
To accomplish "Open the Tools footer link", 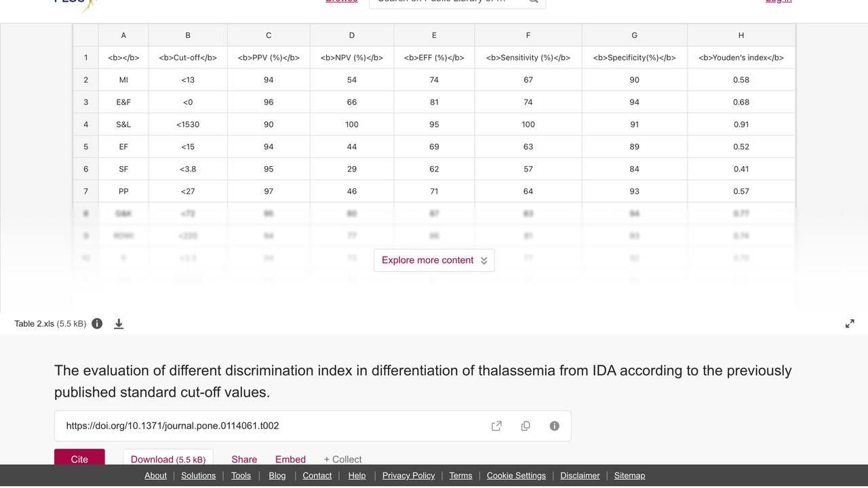I will [241, 476].
